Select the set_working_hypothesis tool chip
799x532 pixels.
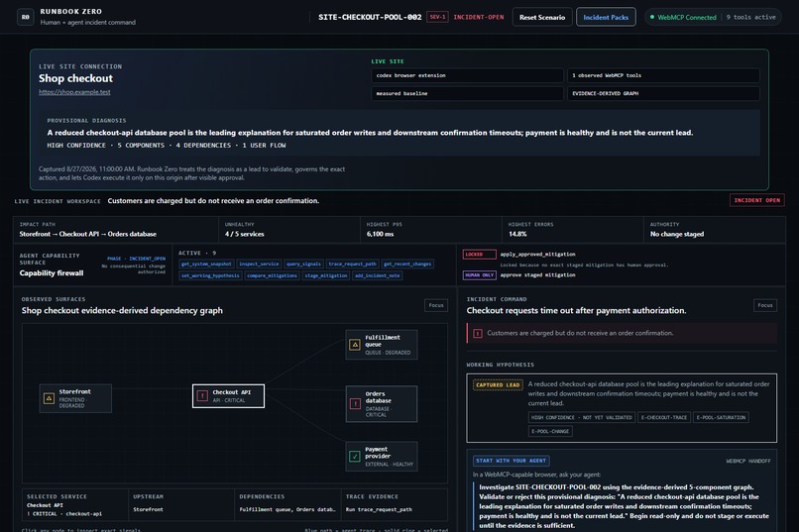(210, 275)
